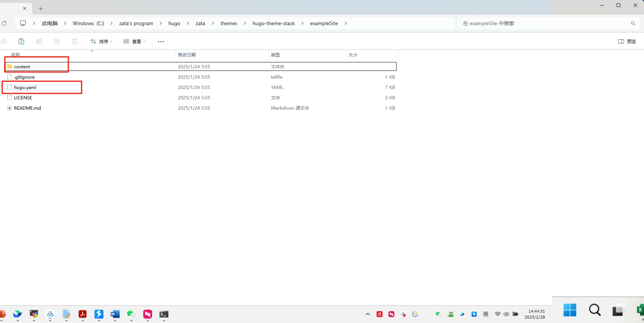Show hidden system tray icons
644x323 pixels.
click(x=367, y=314)
